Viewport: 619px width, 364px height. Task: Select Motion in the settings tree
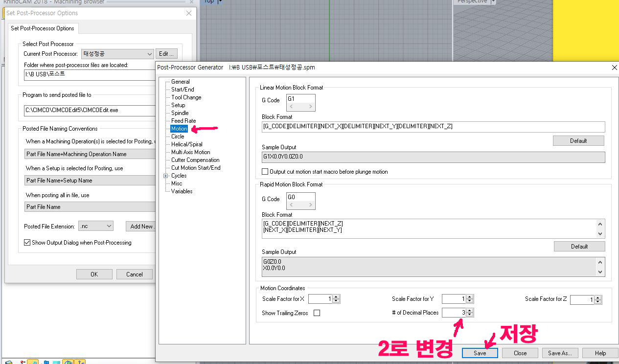[179, 129]
